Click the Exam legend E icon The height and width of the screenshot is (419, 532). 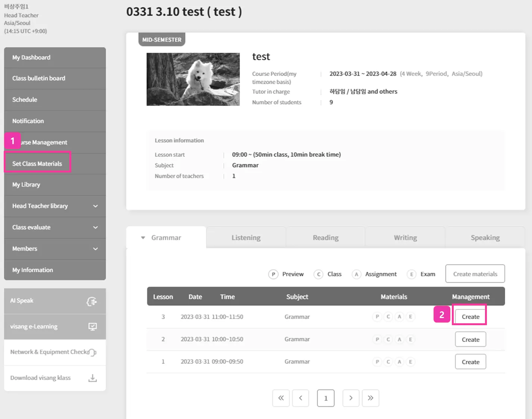tap(412, 274)
